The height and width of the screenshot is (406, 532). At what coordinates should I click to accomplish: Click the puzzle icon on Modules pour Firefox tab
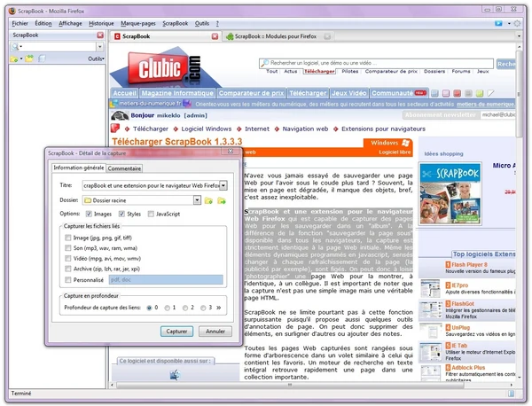tap(230, 36)
